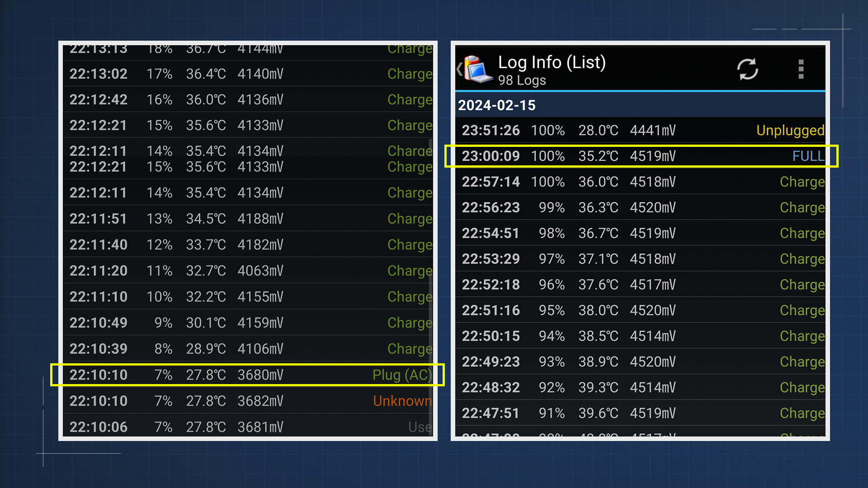The height and width of the screenshot is (488, 868).
Task: Select the 22:11:51 13% log row
Action: click(x=248, y=219)
